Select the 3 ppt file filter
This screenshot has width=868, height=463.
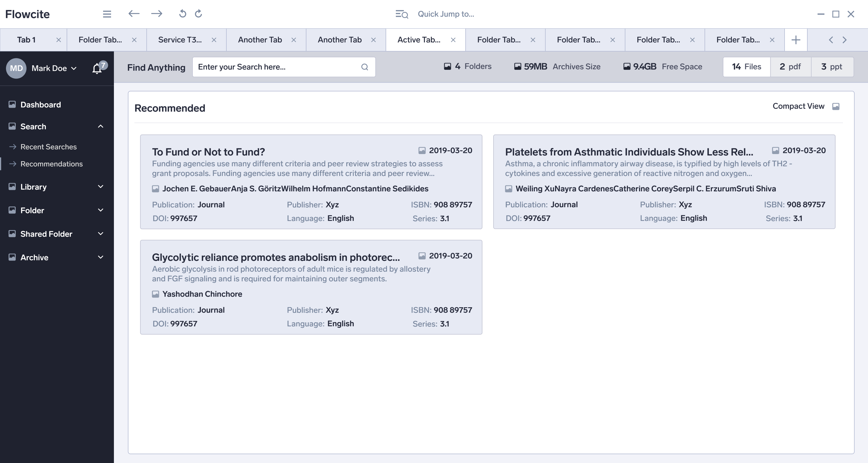[832, 67]
